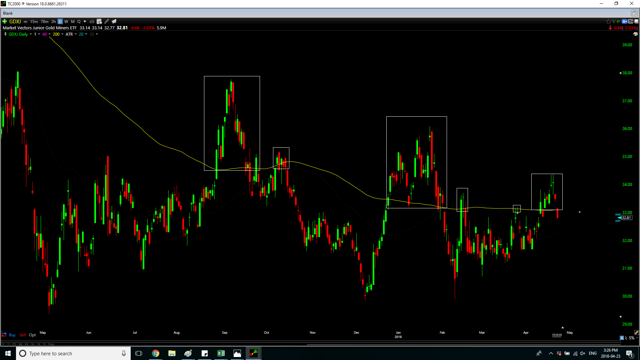Switch chart to Weekly (W) timeframe
This screenshot has height=360, width=640.
coord(66,21)
